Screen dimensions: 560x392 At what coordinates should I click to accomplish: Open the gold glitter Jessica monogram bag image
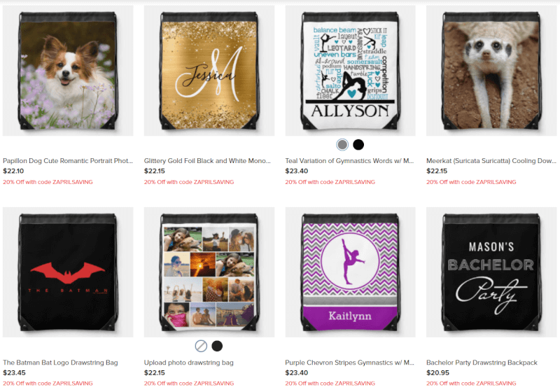[x=209, y=71]
